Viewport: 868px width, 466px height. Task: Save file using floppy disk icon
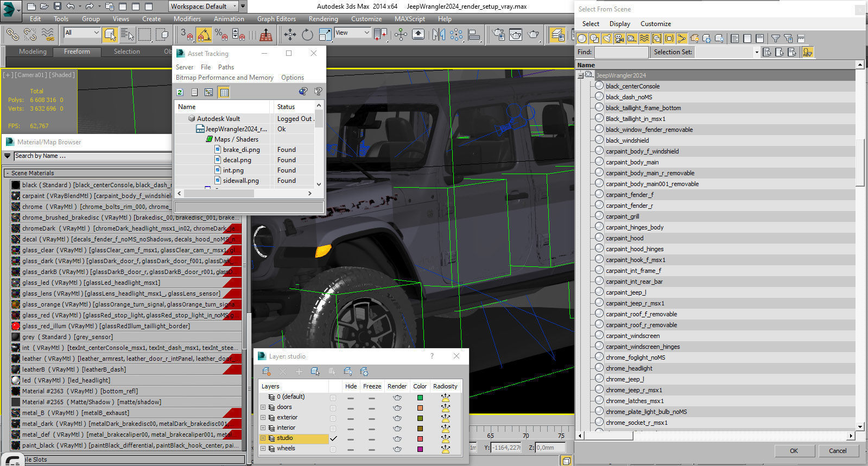(x=58, y=7)
